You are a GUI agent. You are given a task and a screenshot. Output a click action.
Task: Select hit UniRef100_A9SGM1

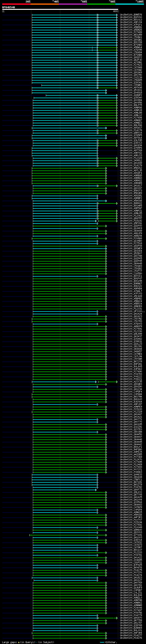click(131, 196)
